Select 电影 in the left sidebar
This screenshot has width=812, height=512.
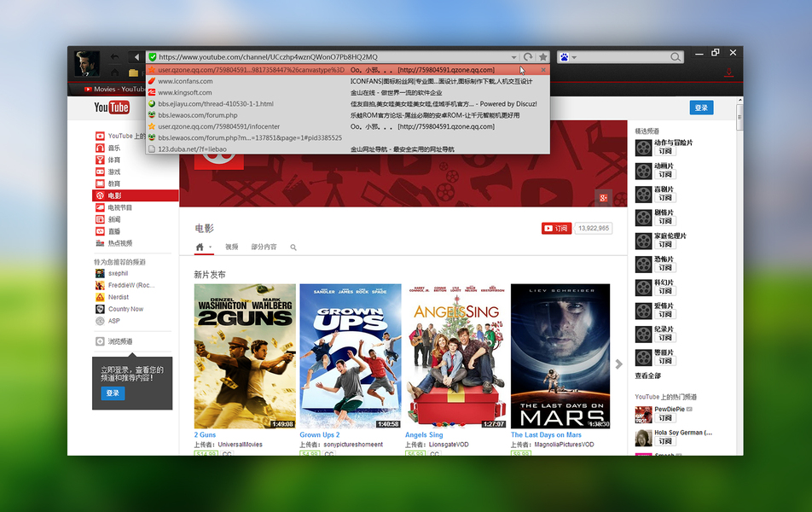click(135, 195)
